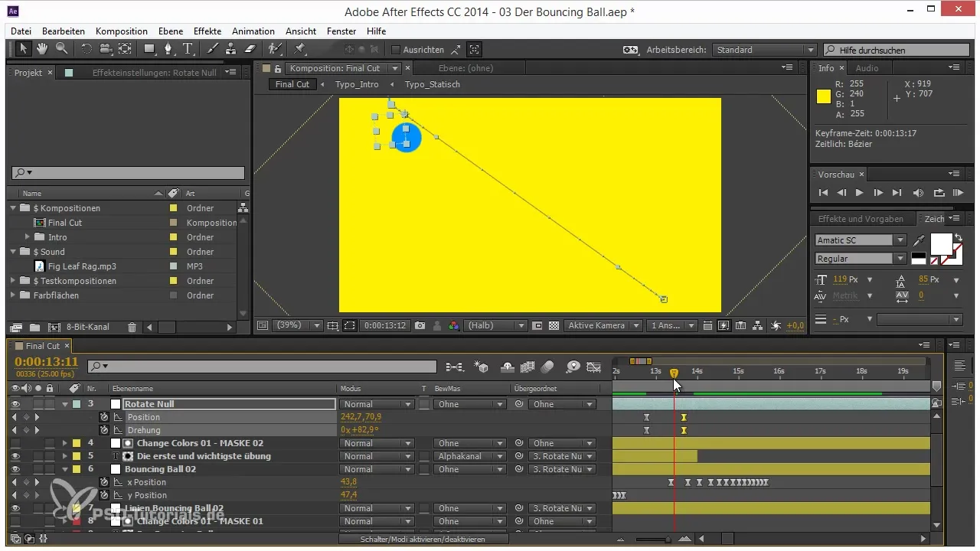
Task: Delete selected project item with trash icon
Action: [x=132, y=327]
